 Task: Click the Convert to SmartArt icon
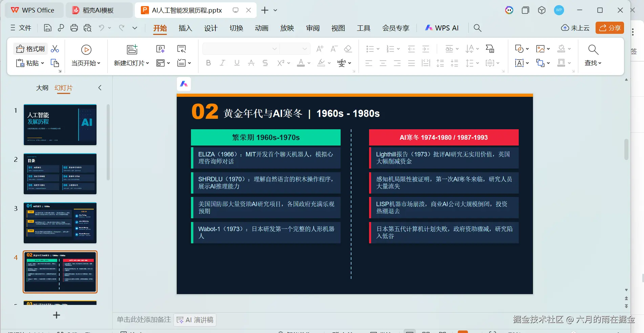pyautogui.click(x=490, y=49)
